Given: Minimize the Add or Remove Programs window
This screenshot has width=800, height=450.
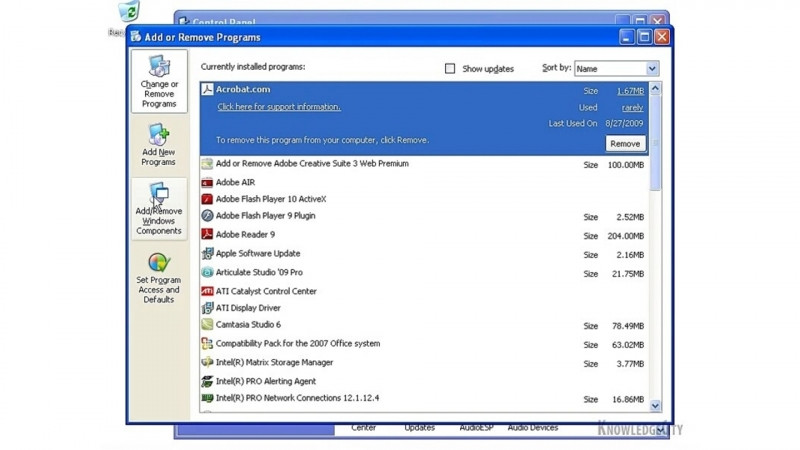Looking at the screenshot, I should pyautogui.click(x=627, y=37).
